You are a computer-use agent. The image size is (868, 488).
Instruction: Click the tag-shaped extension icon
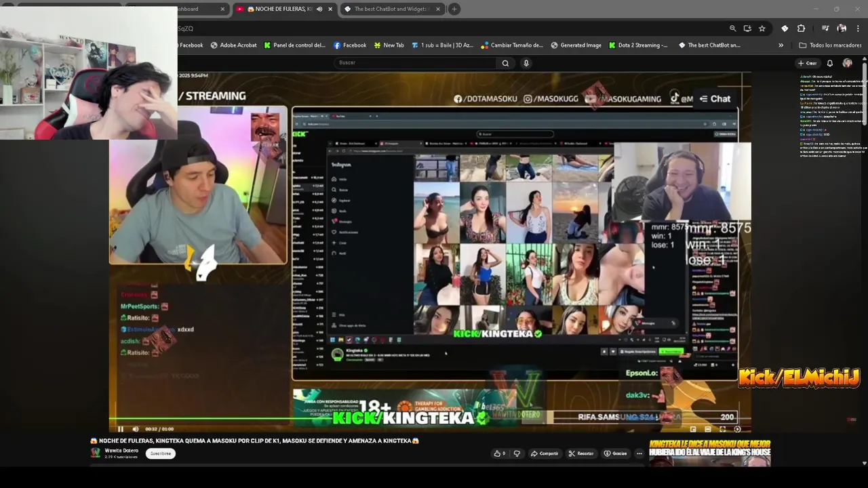[785, 28]
